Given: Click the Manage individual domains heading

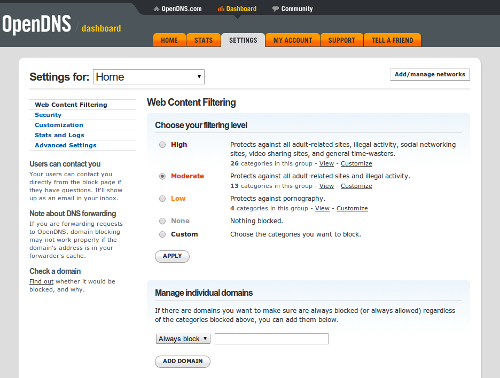Looking at the screenshot, I should pyautogui.click(x=204, y=293).
